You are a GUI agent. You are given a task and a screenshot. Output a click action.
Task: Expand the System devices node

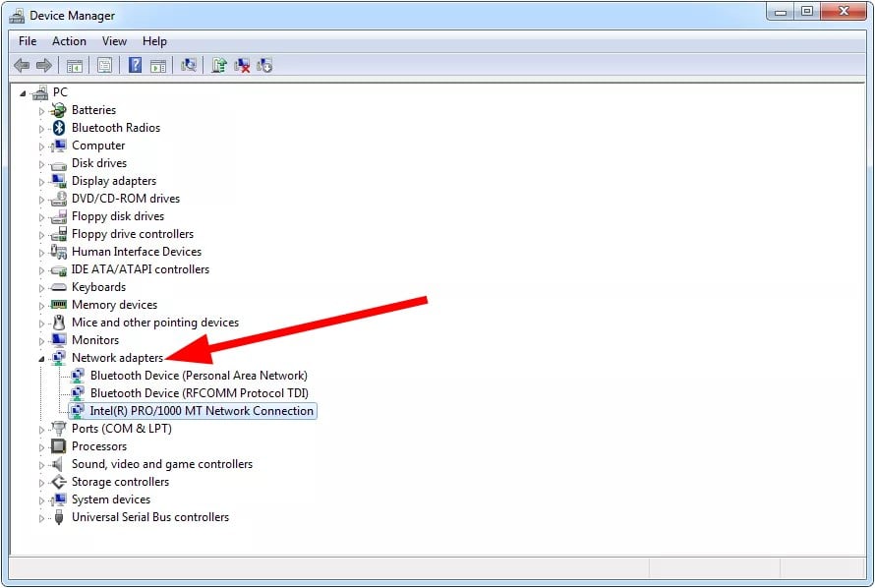tap(41, 500)
